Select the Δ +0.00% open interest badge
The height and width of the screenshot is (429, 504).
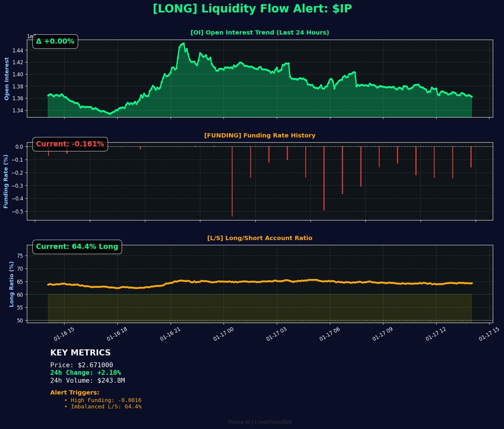pos(55,42)
